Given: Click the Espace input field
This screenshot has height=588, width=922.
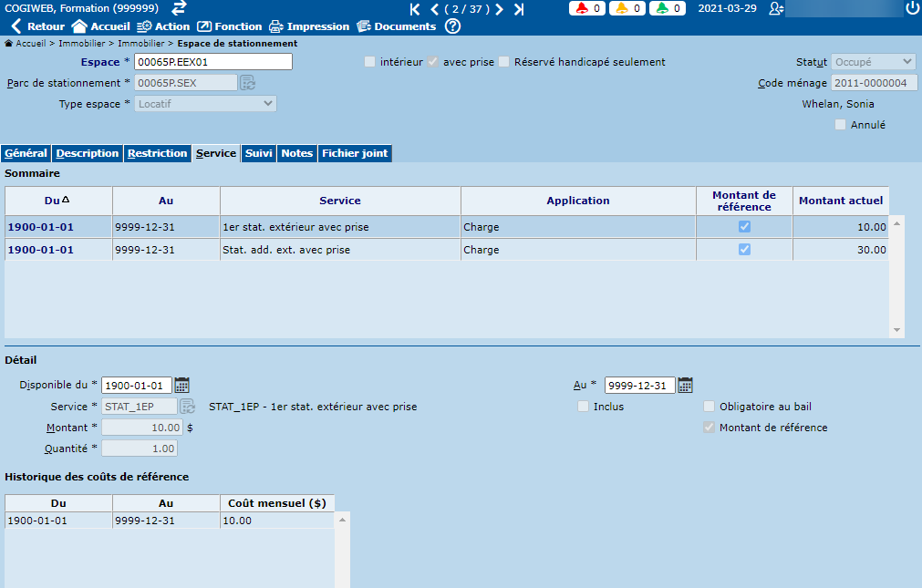Looking at the screenshot, I should click(x=212, y=62).
